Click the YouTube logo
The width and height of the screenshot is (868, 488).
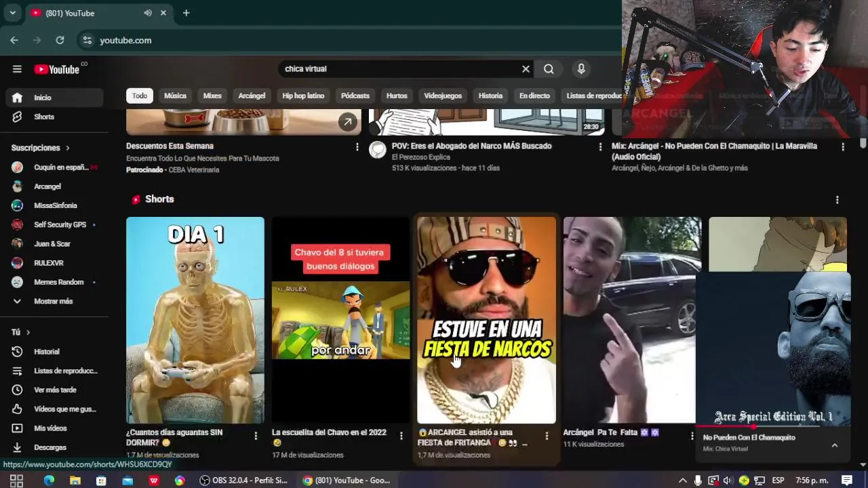[x=57, y=69]
